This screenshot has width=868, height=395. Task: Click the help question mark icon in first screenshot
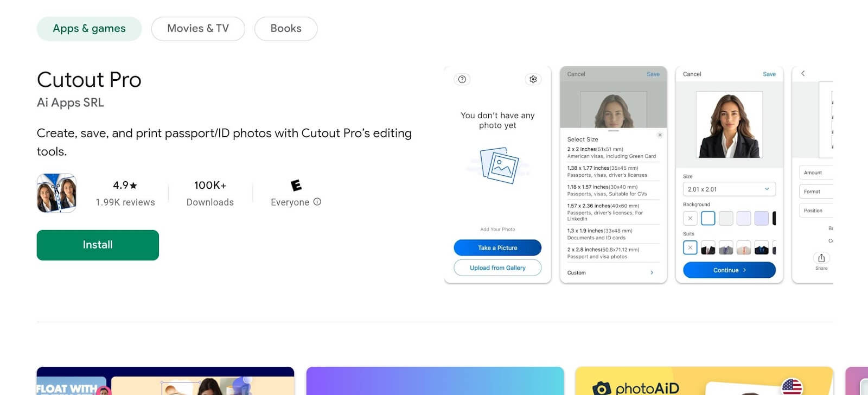tap(462, 79)
